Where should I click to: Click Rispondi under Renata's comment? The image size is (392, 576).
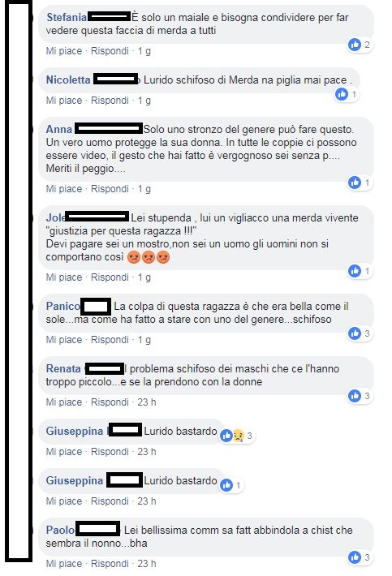(110, 402)
